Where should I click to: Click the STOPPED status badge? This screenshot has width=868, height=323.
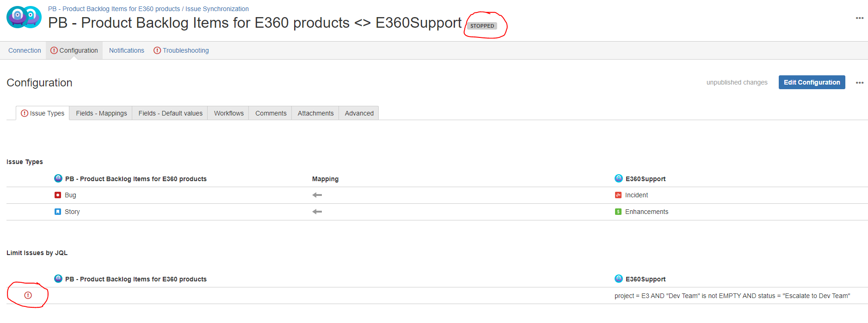pyautogui.click(x=482, y=26)
